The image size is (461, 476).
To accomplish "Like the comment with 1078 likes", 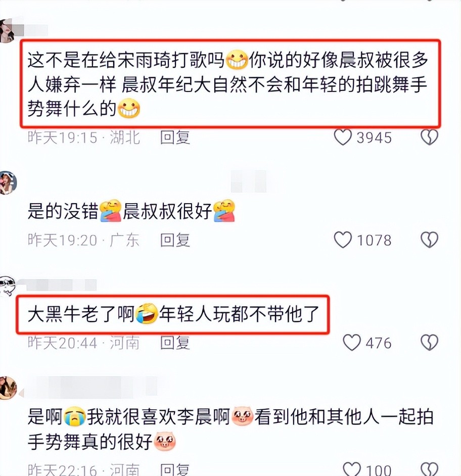I will pyautogui.click(x=343, y=240).
